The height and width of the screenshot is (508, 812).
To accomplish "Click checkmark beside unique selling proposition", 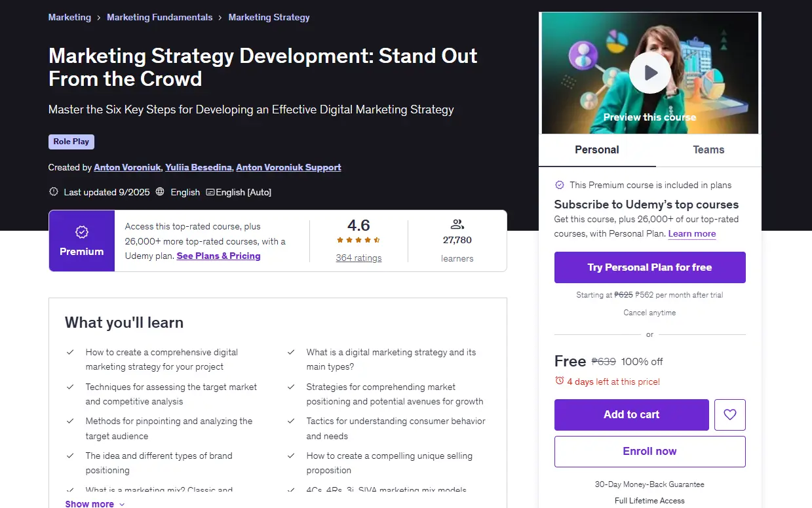I will 291,456.
